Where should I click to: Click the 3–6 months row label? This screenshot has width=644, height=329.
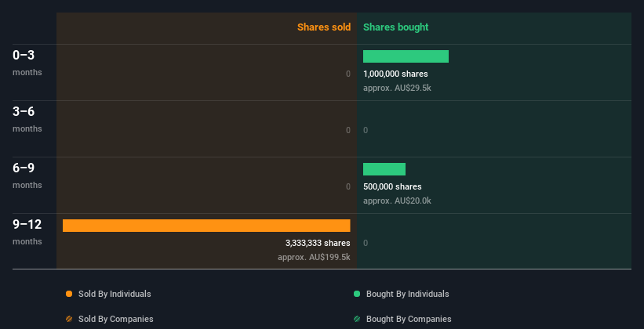click(x=27, y=119)
